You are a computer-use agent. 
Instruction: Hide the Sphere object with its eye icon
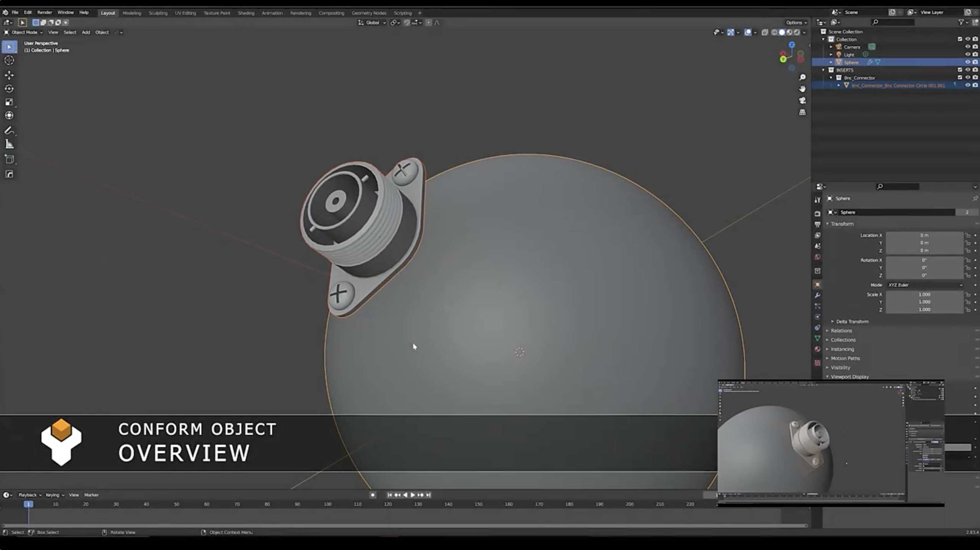967,62
